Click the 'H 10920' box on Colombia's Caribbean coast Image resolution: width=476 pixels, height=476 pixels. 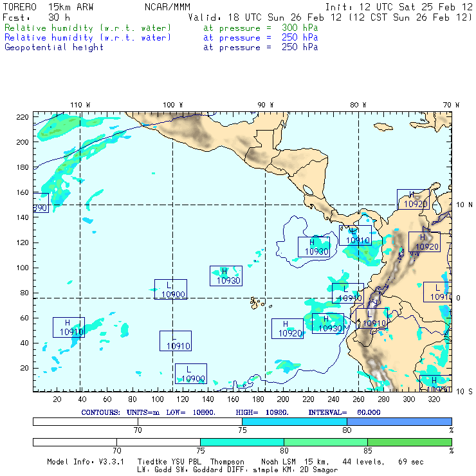pyautogui.click(x=413, y=199)
